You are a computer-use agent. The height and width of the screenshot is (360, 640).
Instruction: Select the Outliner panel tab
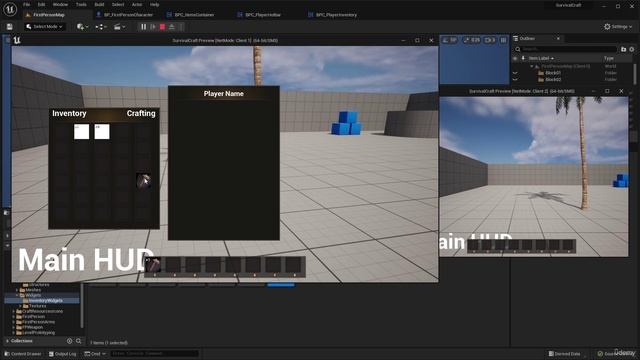point(527,38)
